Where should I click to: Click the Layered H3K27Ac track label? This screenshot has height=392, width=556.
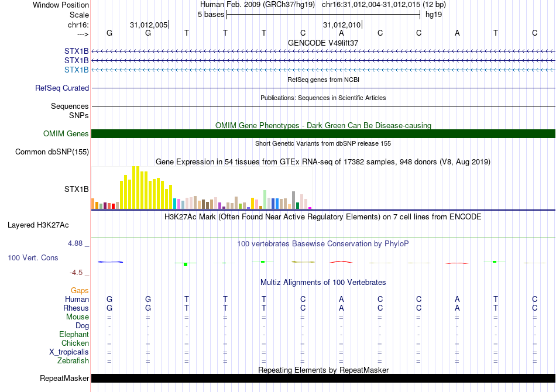tap(38, 225)
